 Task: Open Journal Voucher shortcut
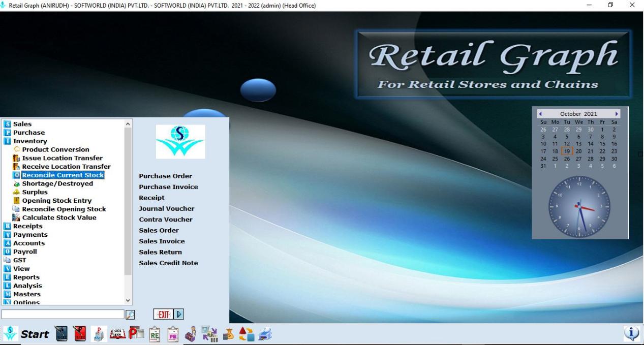coord(166,208)
